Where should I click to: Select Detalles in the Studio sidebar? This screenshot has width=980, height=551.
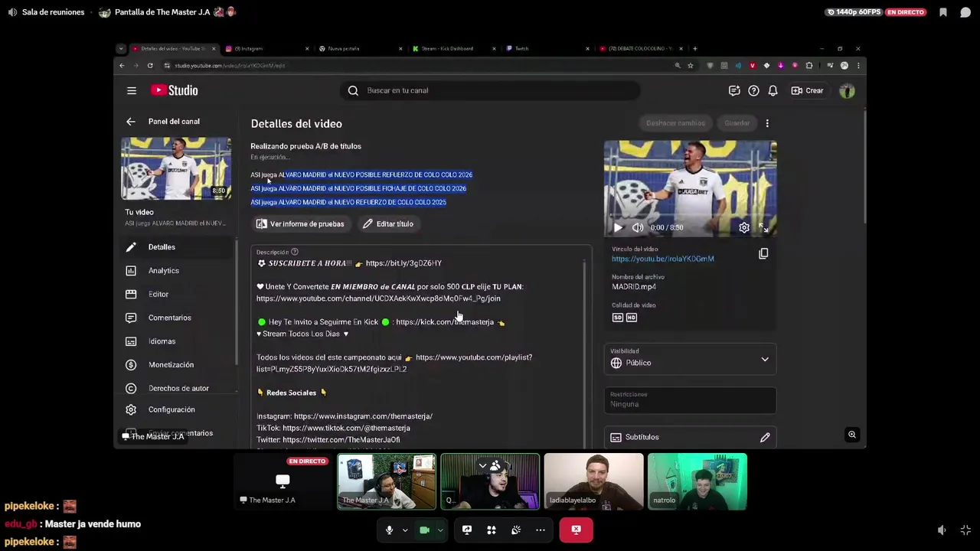pos(178,247)
